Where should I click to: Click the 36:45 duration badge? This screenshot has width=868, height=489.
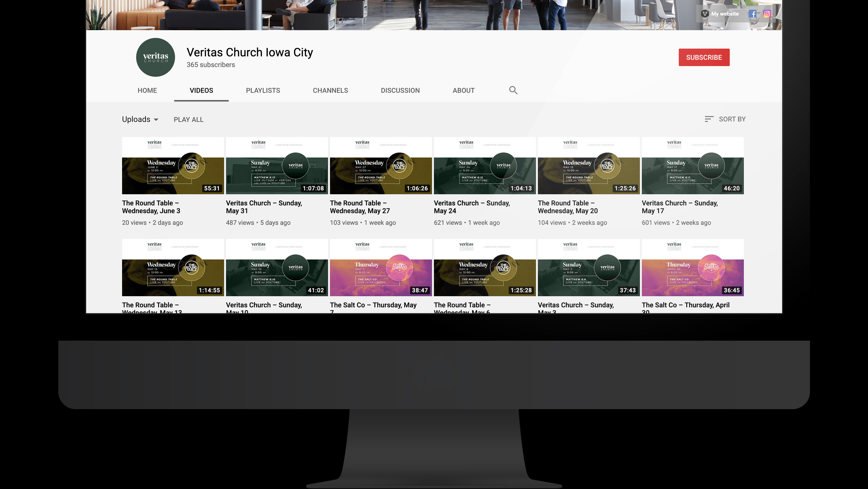732,290
